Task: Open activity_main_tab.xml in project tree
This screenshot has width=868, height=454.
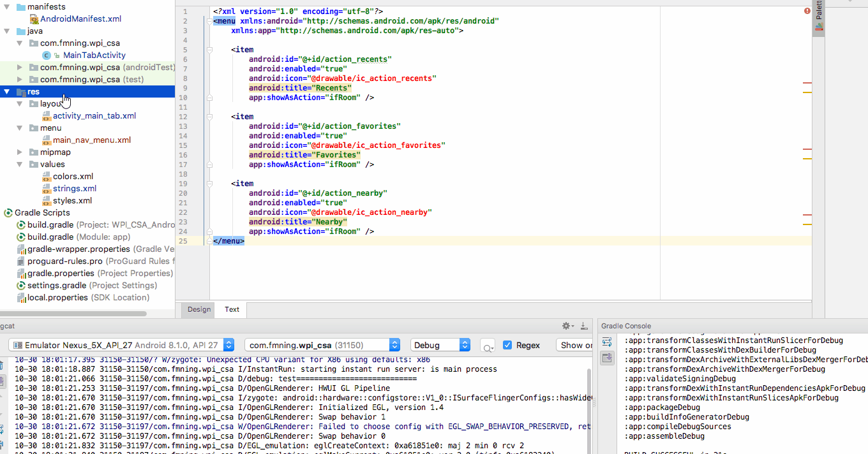Action: (94, 116)
